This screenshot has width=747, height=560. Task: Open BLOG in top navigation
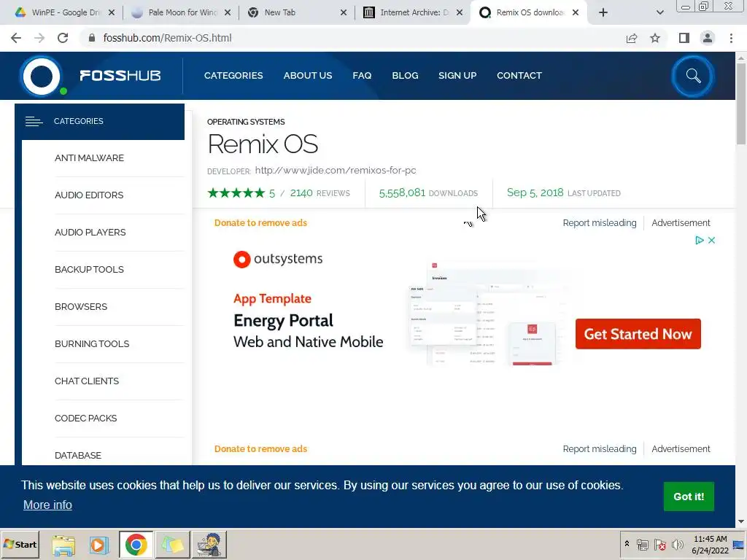pyautogui.click(x=405, y=76)
